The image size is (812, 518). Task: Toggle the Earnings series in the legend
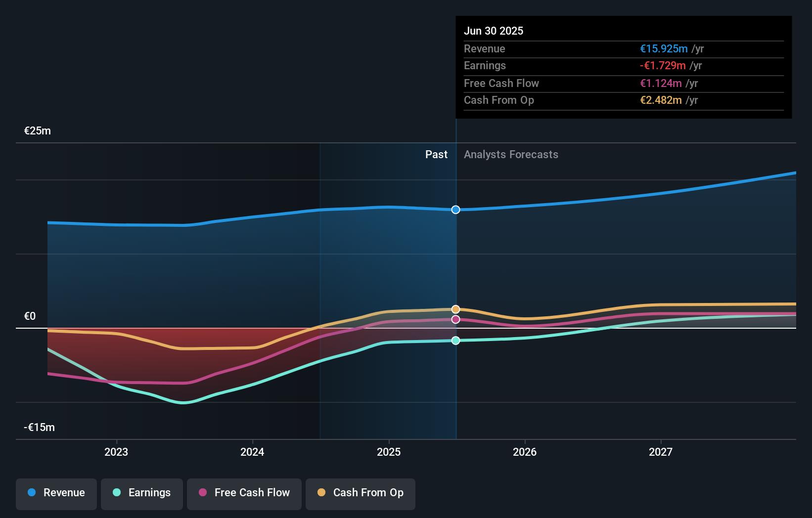tap(142, 494)
